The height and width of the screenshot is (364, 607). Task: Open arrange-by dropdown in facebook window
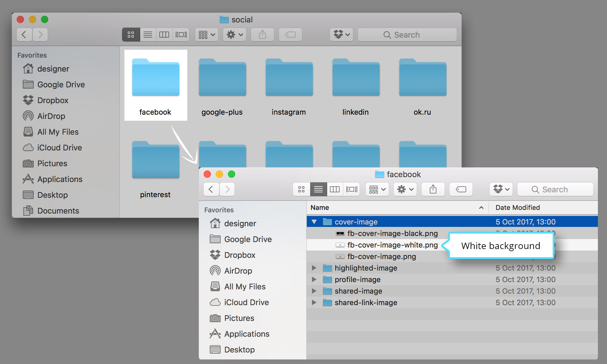pyautogui.click(x=377, y=189)
